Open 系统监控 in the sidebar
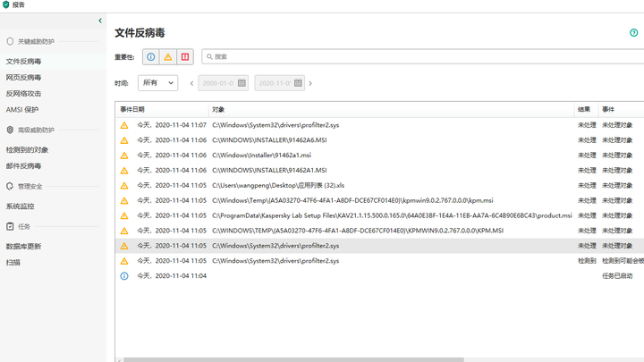Screen dimensions: 644x362 [x=20, y=206]
